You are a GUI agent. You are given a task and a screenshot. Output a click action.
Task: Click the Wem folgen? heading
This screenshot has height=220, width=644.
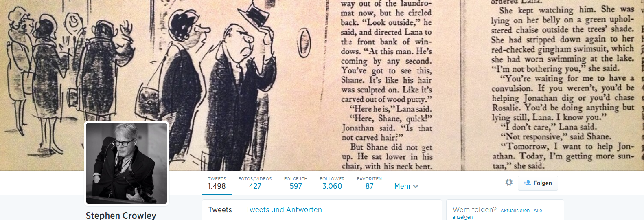pyautogui.click(x=475, y=210)
